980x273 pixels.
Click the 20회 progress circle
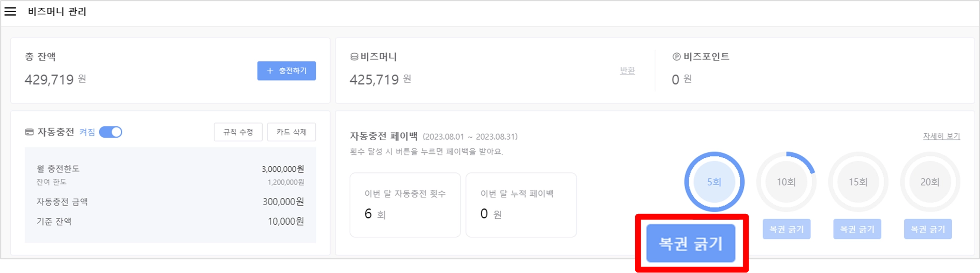click(x=930, y=182)
